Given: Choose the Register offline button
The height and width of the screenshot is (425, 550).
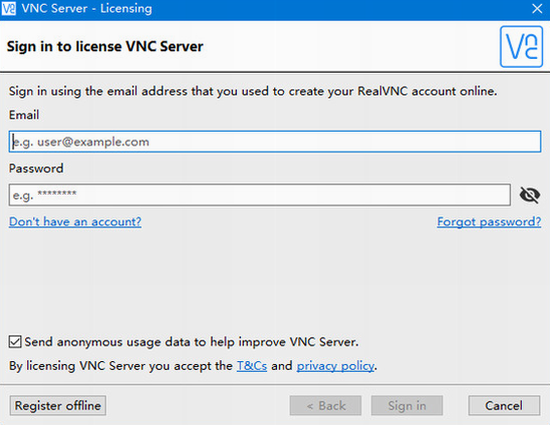Looking at the screenshot, I should point(58,406).
